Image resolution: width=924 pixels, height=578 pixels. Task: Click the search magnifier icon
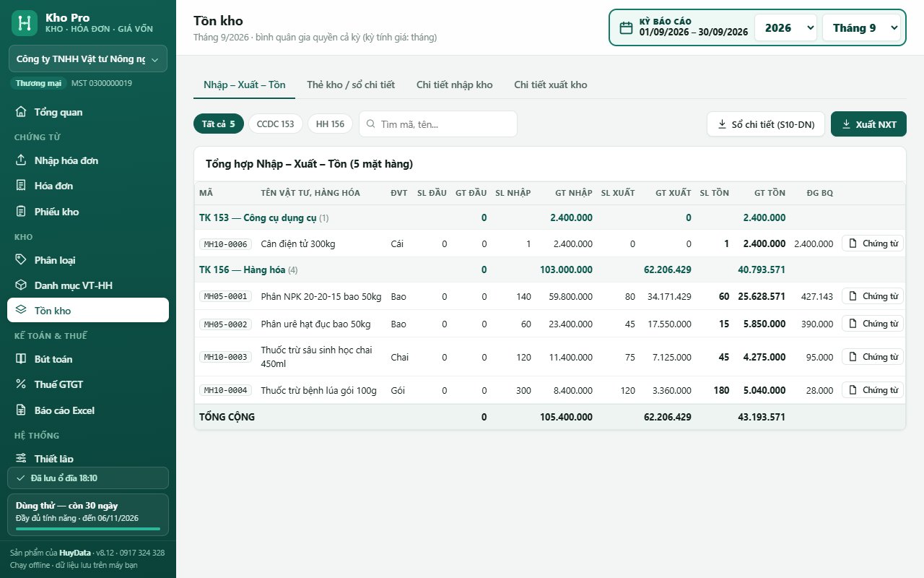(x=371, y=124)
